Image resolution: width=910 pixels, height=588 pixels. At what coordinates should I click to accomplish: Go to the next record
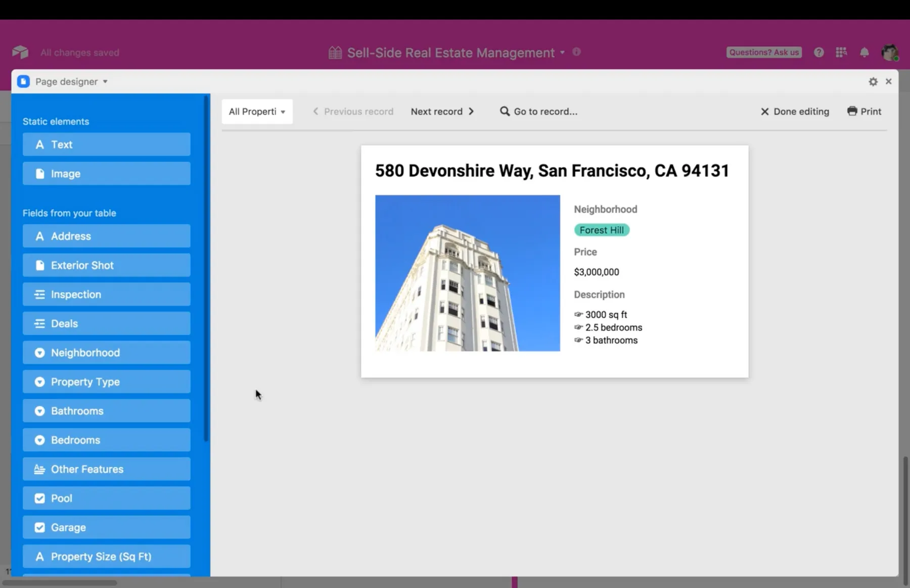point(442,112)
